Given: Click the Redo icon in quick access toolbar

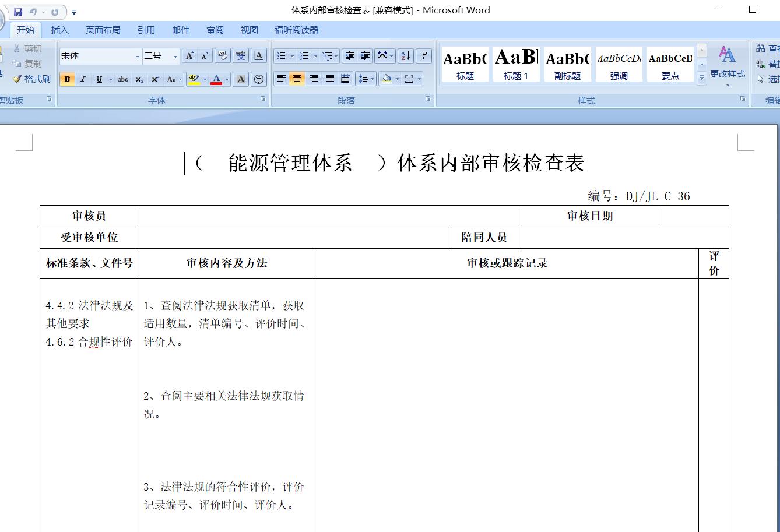Looking at the screenshot, I should click(55, 12).
